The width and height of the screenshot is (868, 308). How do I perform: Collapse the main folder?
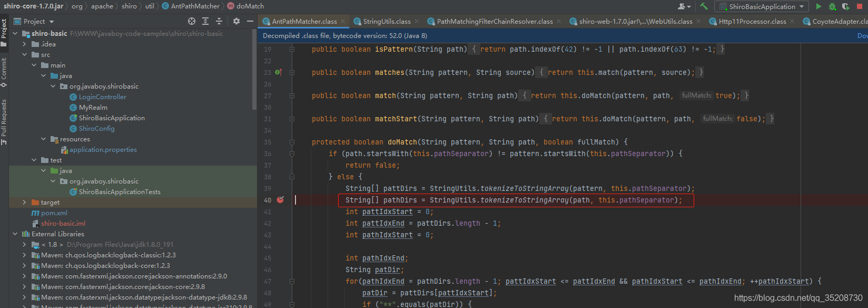coord(34,65)
